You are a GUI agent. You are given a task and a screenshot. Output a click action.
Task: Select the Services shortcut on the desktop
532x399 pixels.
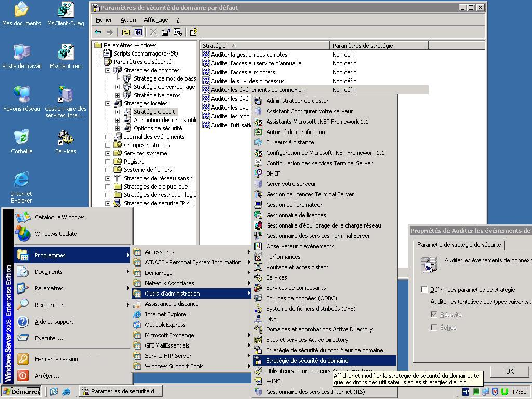coord(65,142)
